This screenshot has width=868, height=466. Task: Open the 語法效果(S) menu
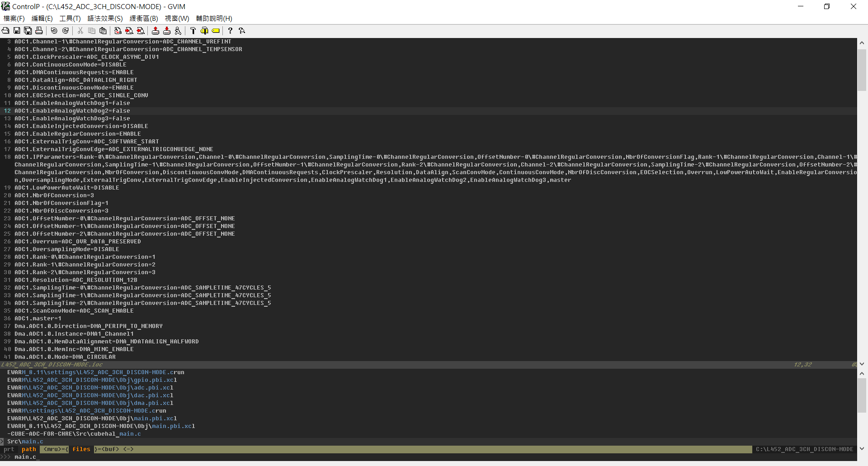[x=105, y=19]
